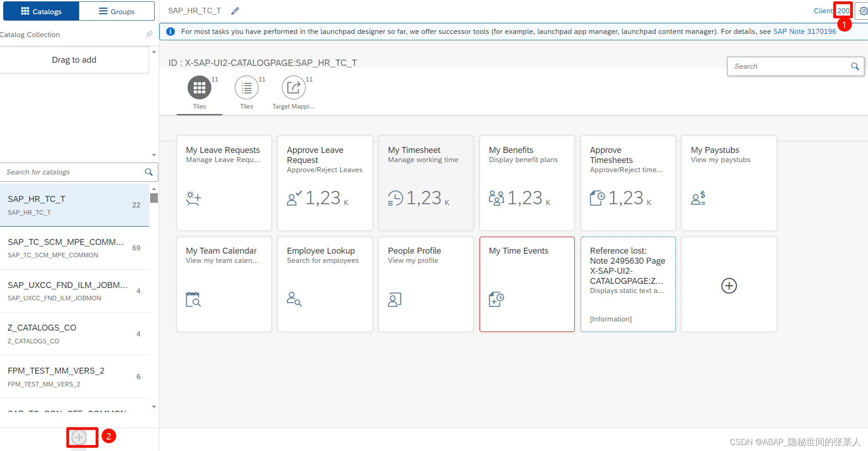This screenshot has height=451, width=868.
Task: Click the Client 200 label
Action: 832,11
